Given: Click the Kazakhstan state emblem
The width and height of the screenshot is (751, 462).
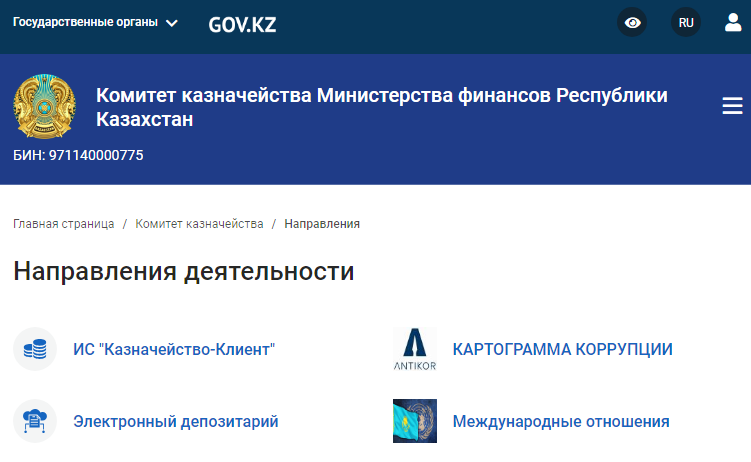Looking at the screenshot, I should [44, 108].
